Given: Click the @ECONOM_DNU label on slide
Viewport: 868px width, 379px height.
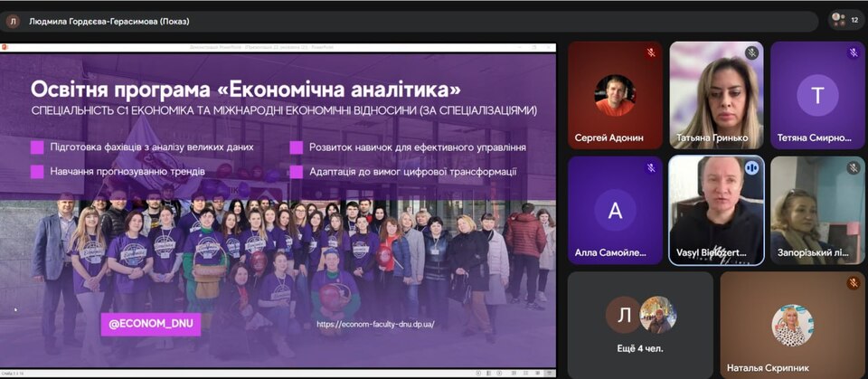Looking at the screenshot, I should tap(150, 324).
